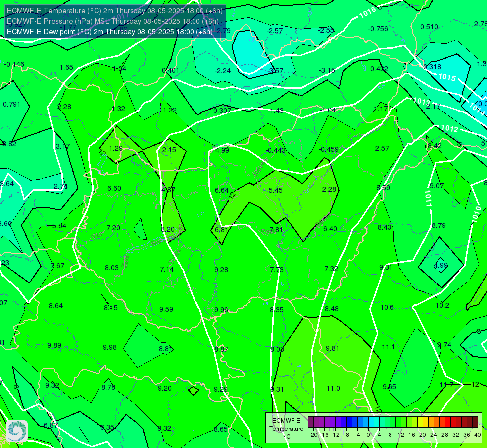Click the dew point value -0.318
Screen dimensions: 487x448
coord(431,67)
